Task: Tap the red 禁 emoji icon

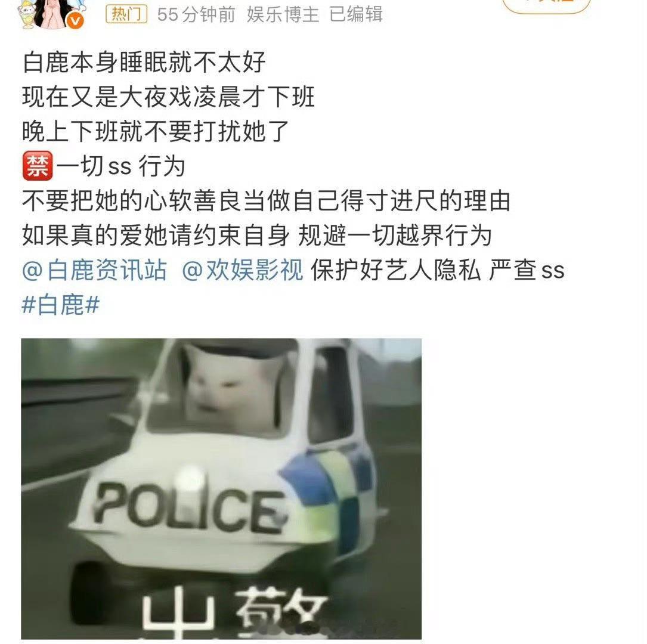Action: (x=37, y=166)
